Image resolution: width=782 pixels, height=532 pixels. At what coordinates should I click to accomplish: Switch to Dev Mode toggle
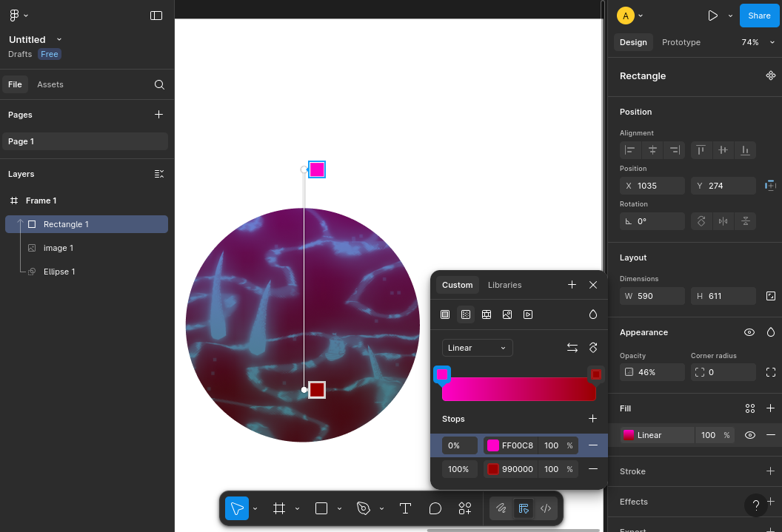pos(546,508)
